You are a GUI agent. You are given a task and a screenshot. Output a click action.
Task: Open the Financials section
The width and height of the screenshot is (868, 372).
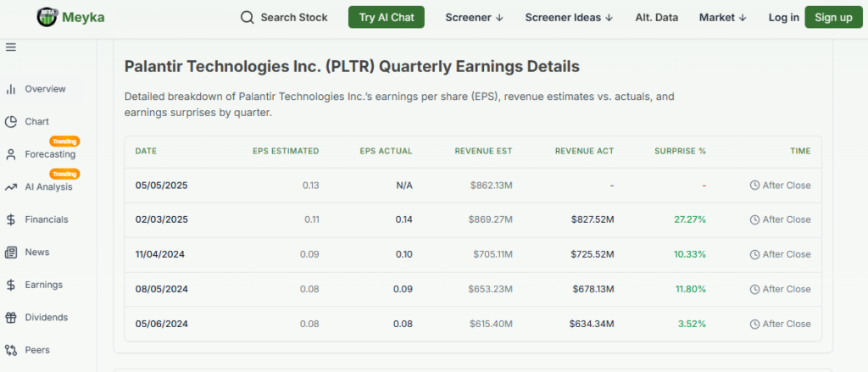click(x=47, y=219)
